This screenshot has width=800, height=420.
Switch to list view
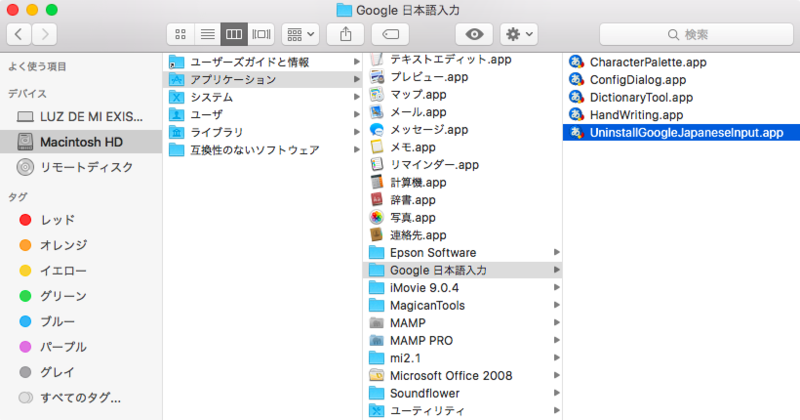point(207,34)
